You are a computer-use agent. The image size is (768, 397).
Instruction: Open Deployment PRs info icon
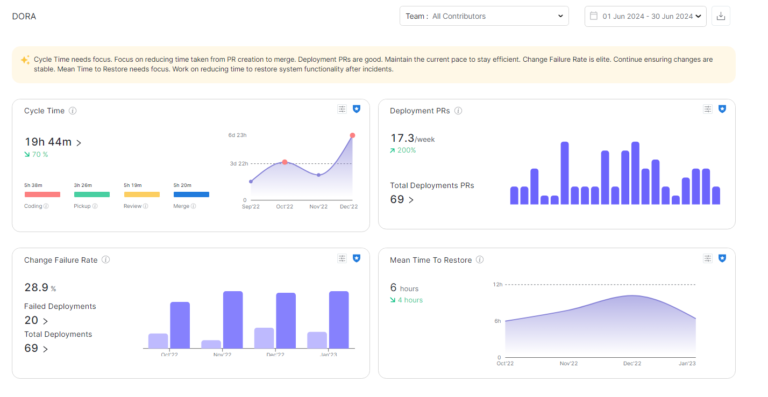pyautogui.click(x=458, y=111)
